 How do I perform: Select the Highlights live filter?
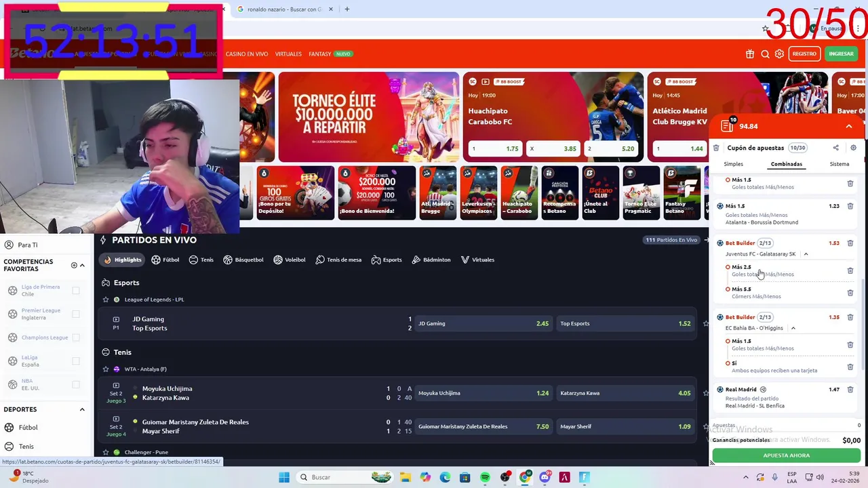pos(123,260)
